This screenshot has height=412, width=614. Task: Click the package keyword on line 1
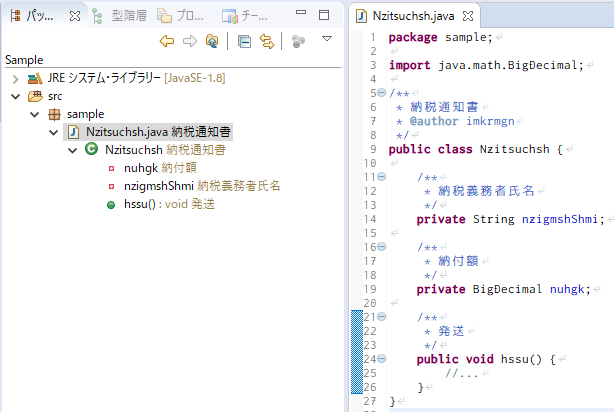[413, 38]
